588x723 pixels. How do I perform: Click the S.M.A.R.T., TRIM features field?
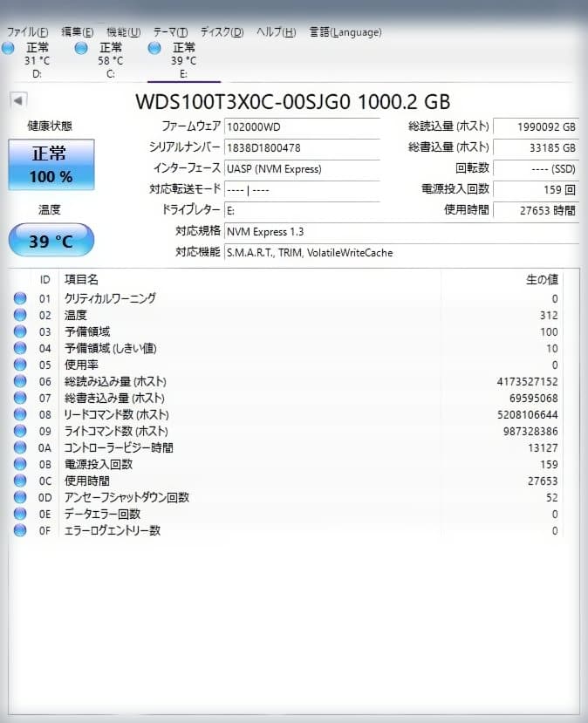(x=401, y=253)
